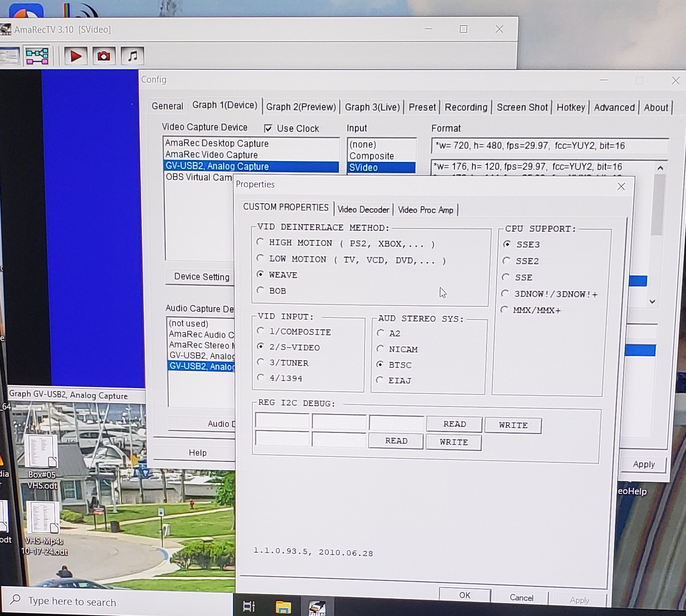
Task: Select MMX/MMX+ CPU support
Action: (x=504, y=310)
